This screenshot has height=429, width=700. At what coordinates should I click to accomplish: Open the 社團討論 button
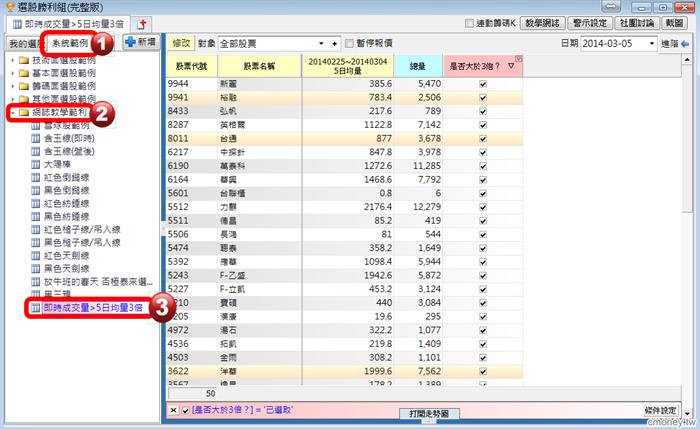point(637,23)
